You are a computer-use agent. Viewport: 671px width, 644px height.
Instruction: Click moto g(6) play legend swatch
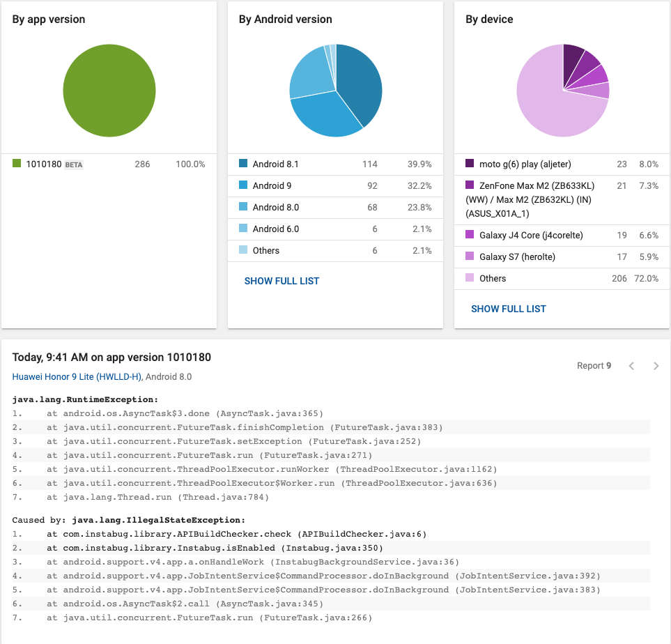(x=470, y=163)
